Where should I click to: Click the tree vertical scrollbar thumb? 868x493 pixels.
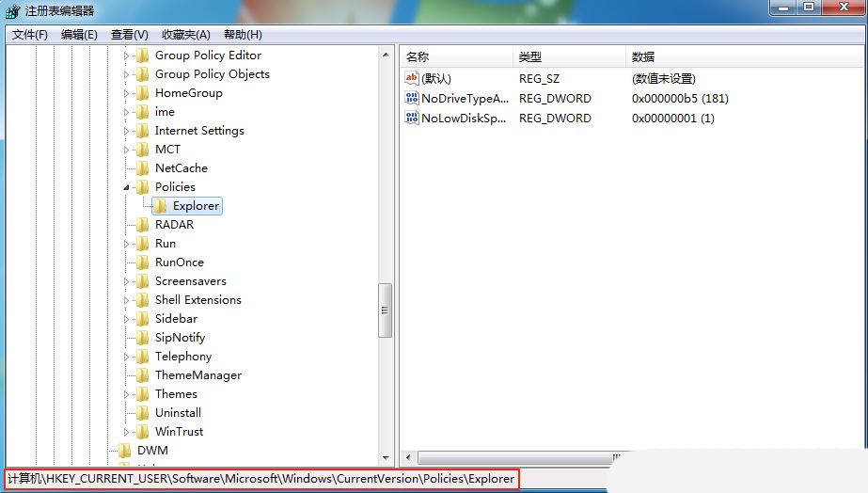(x=386, y=310)
